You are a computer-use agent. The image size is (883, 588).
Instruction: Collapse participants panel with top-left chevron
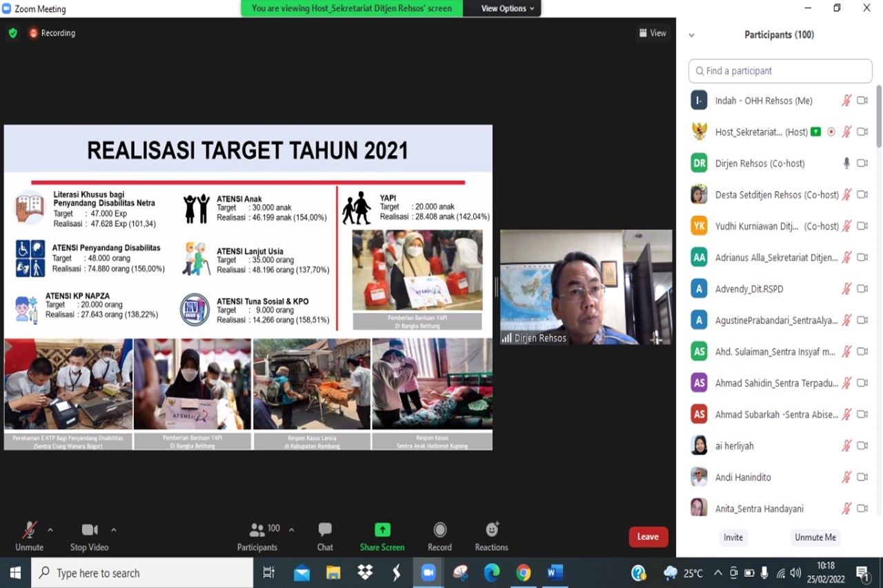(692, 35)
